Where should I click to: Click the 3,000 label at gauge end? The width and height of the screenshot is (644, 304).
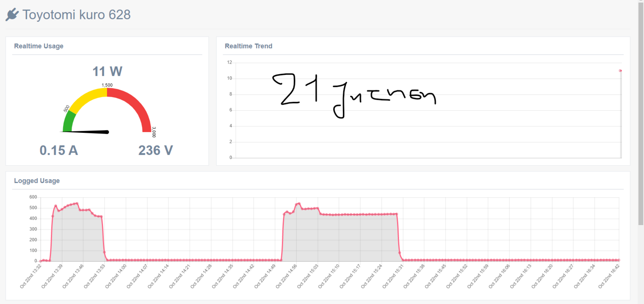coord(154,132)
